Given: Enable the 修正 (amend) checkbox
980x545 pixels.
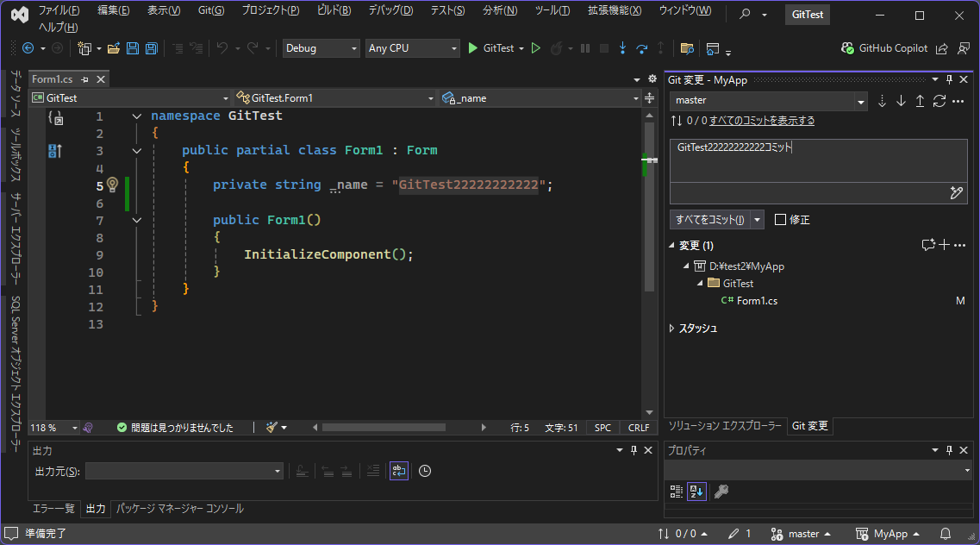Looking at the screenshot, I should click(x=780, y=220).
